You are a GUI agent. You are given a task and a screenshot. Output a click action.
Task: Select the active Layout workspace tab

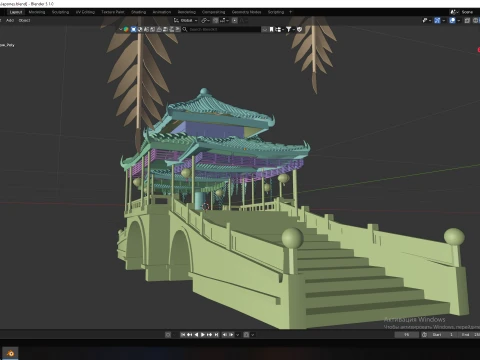pos(16,12)
